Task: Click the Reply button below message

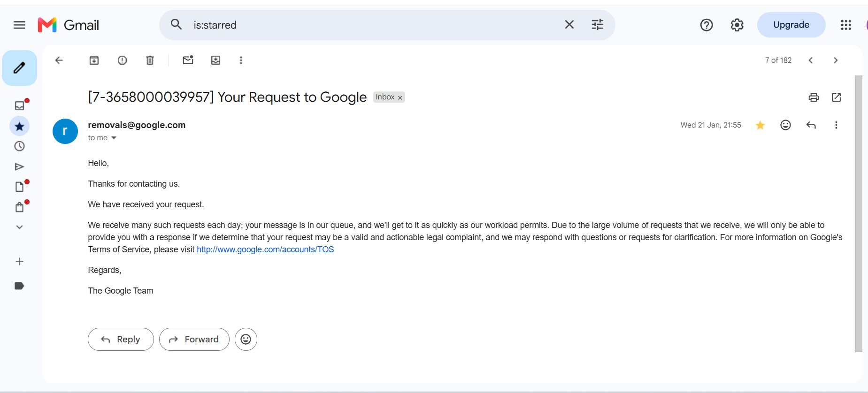Action: pyautogui.click(x=121, y=339)
